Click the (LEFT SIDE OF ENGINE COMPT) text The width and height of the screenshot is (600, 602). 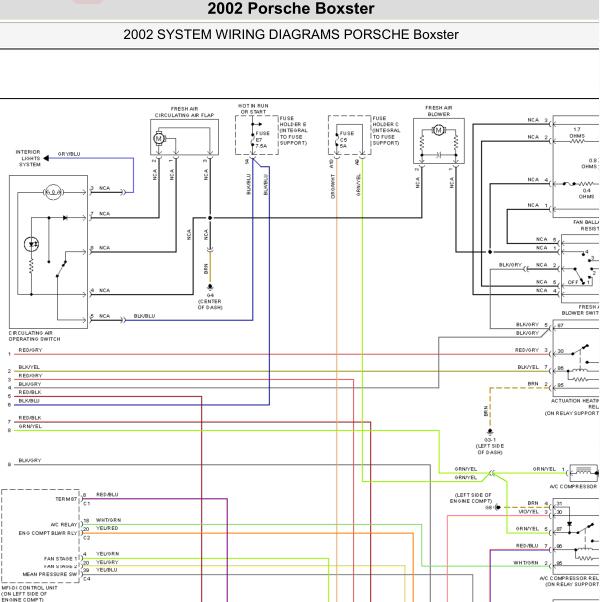[471, 498]
